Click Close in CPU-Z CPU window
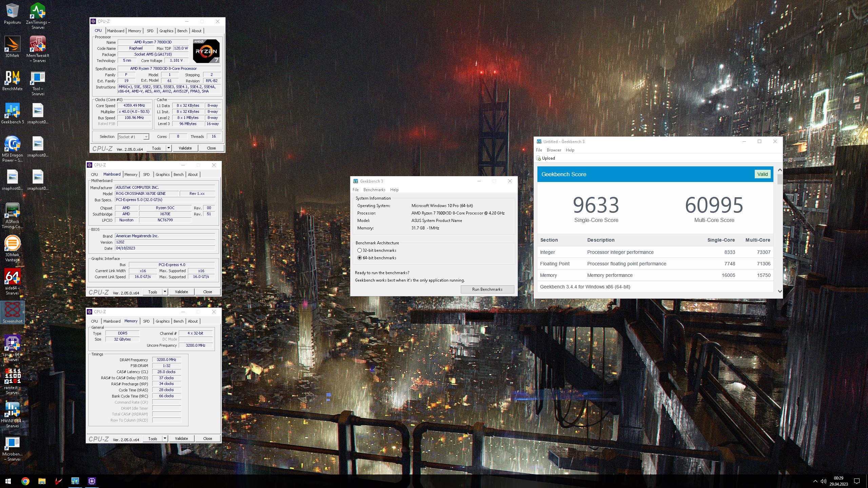The width and height of the screenshot is (868, 488). tap(211, 148)
